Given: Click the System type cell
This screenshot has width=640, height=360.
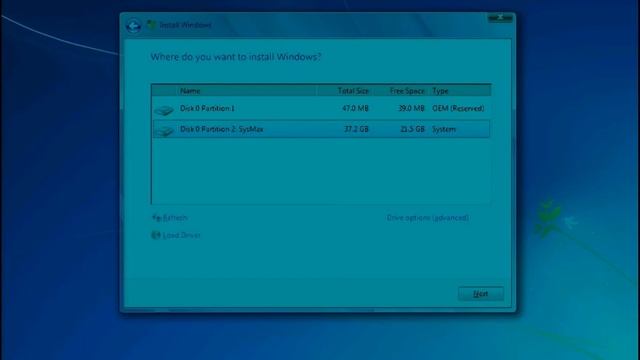Looking at the screenshot, I should [x=444, y=129].
